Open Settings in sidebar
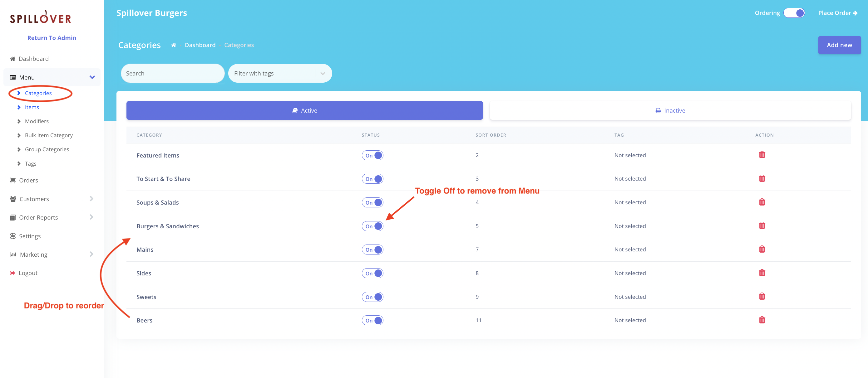Viewport: 868px width, 378px height. coord(30,236)
